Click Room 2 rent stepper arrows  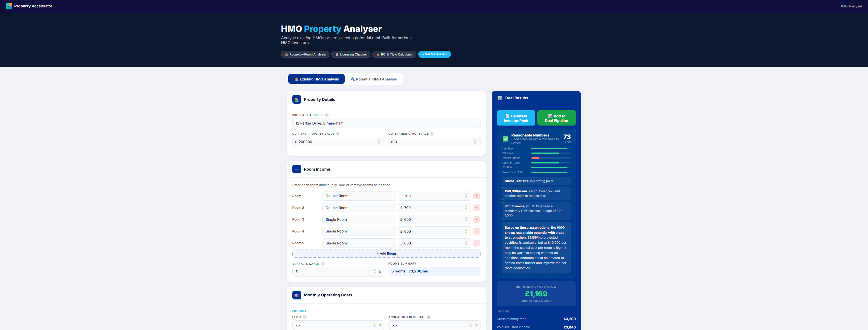tap(466, 208)
